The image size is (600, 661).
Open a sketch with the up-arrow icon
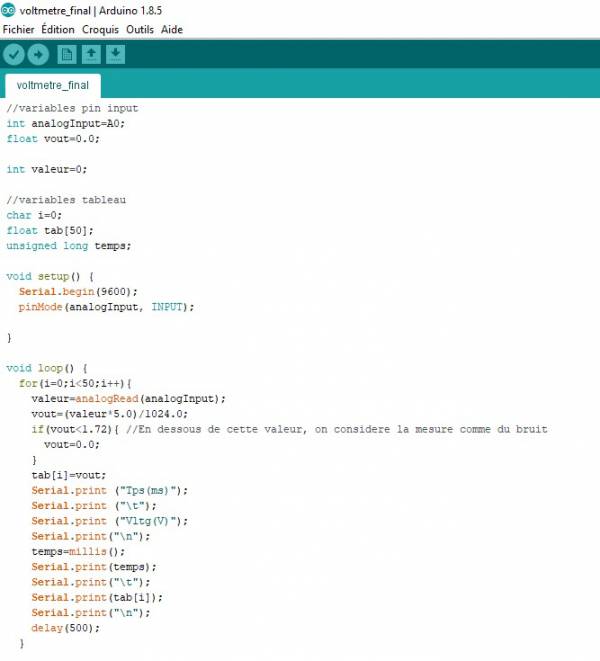pyautogui.click(x=91, y=54)
